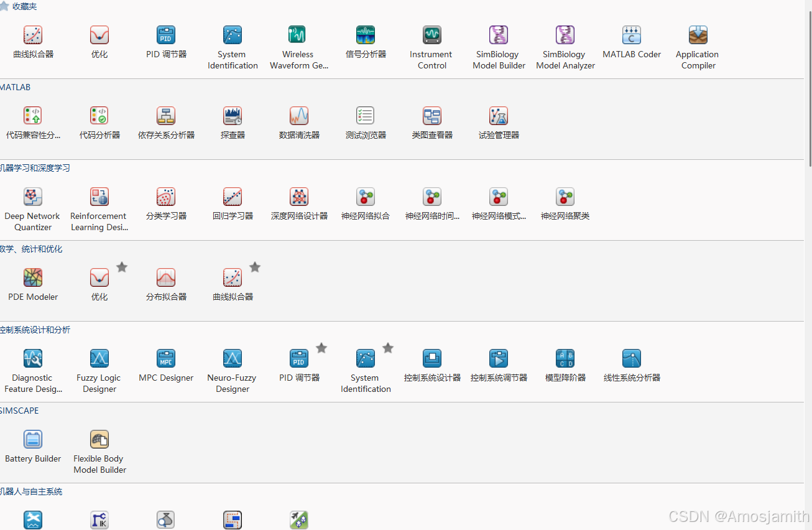This screenshot has height=530, width=812.
Task: Open 曲线拟合器 in the 数学、统计和优化 section
Action: coord(233,285)
